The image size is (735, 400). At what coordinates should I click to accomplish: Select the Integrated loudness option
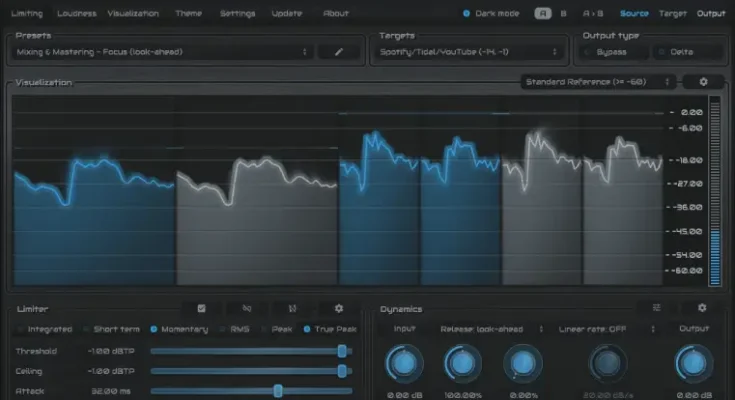click(x=22, y=329)
